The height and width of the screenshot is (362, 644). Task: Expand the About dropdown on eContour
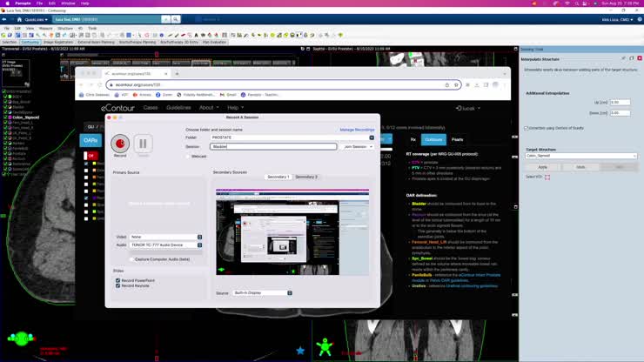(209, 108)
